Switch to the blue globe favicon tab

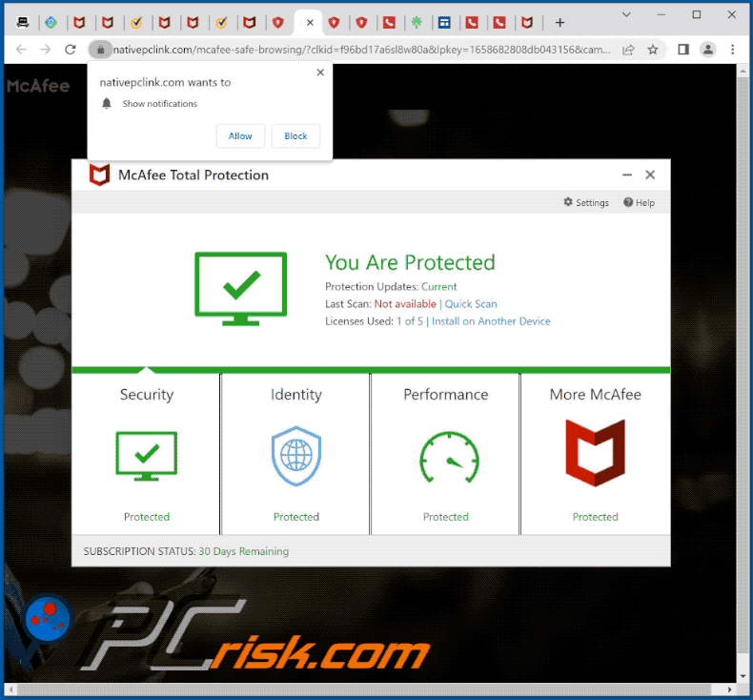point(51,22)
